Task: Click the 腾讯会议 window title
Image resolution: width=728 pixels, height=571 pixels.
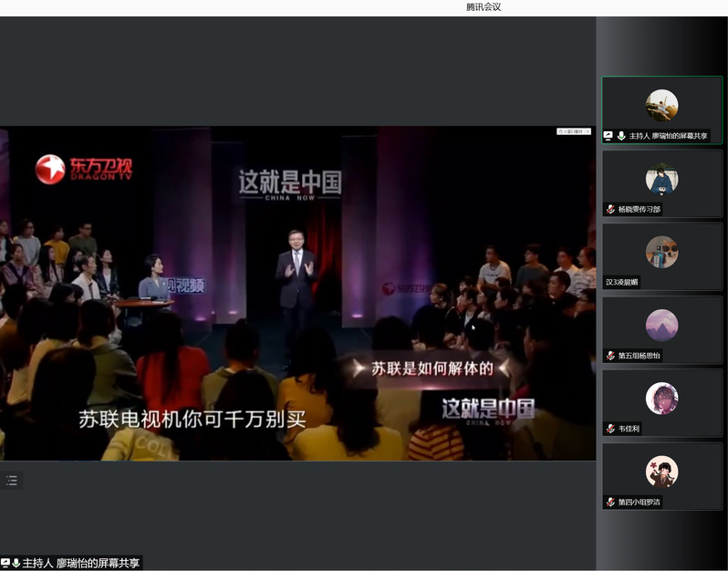Action: click(x=484, y=7)
